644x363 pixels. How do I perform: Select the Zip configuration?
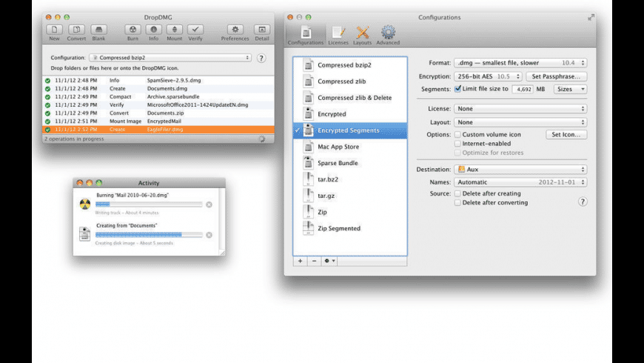[350, 212]
